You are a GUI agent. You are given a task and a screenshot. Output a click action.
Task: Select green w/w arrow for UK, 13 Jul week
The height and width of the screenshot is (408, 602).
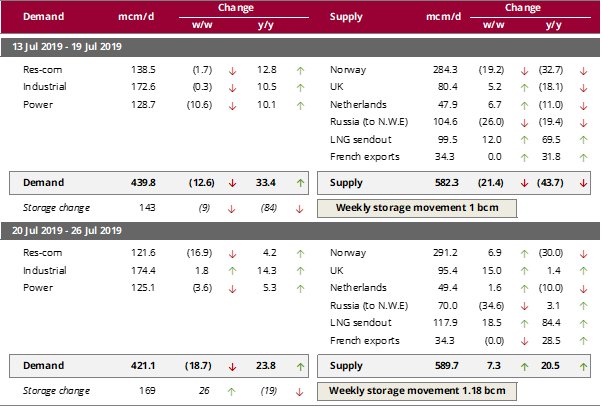[x=525, y=87]
